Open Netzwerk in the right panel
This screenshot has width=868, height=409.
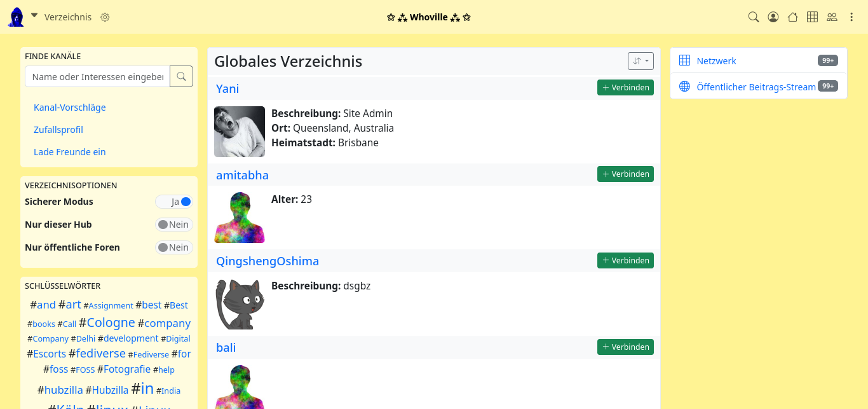click(x=716, y=61)
